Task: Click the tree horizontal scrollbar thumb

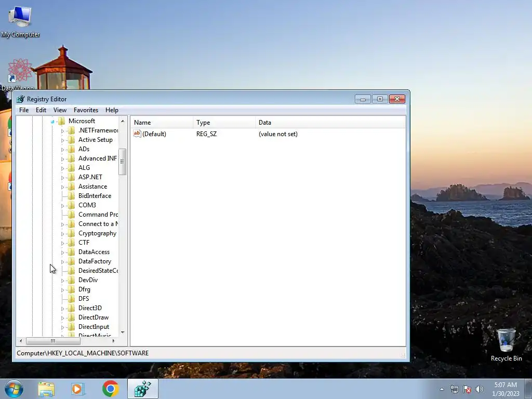Action: point(53,341)
